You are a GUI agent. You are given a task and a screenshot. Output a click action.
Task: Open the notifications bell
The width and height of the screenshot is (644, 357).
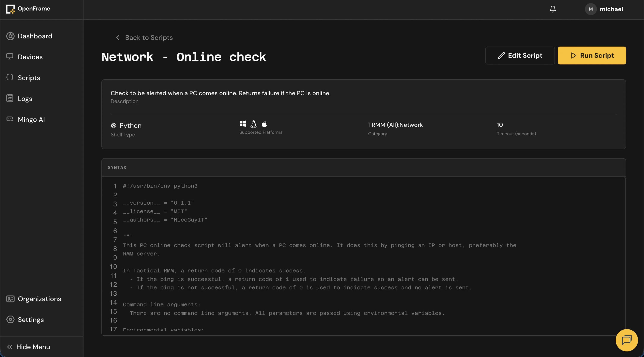coord(553,9)
